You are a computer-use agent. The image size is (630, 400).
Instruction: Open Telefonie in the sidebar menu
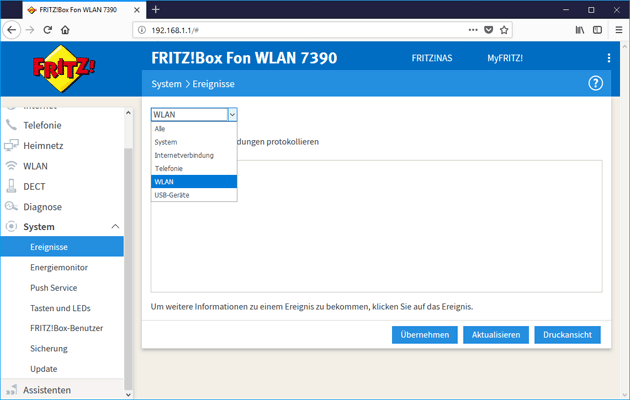[42, 125]
